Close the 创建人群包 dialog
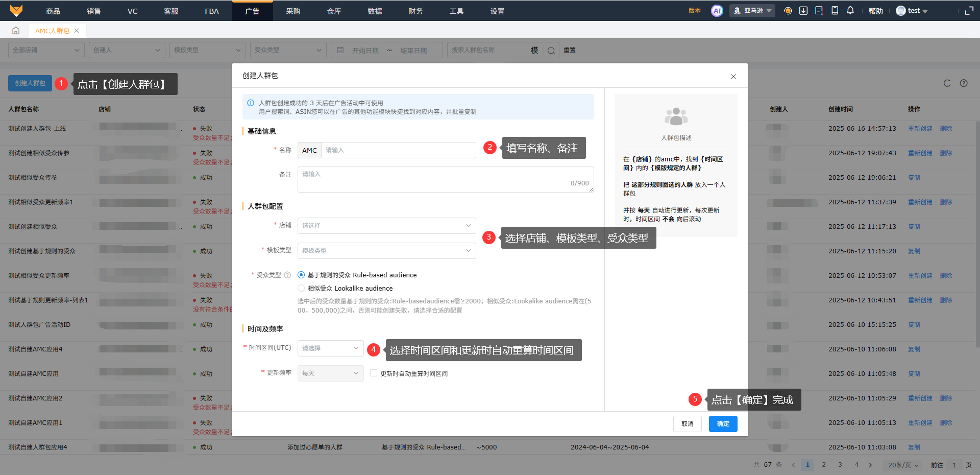The height and width of the screenshot is (475, 980). pos(733,77)
